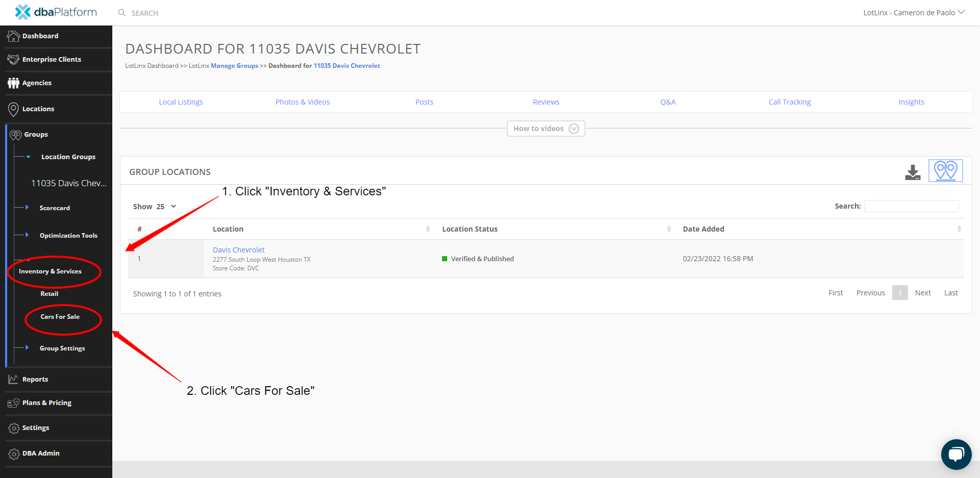
Task: Go to the Previous page
Action: 871,293
